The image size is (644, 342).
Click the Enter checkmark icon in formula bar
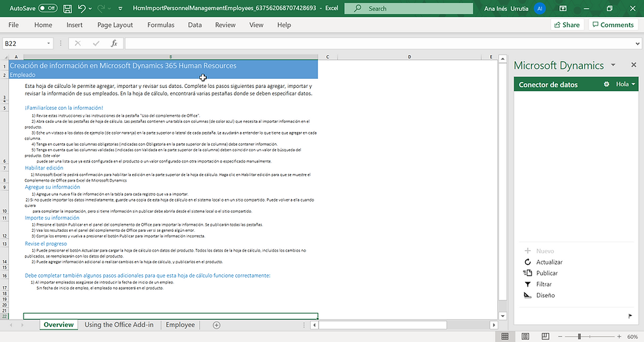click(x=96, y=43)
